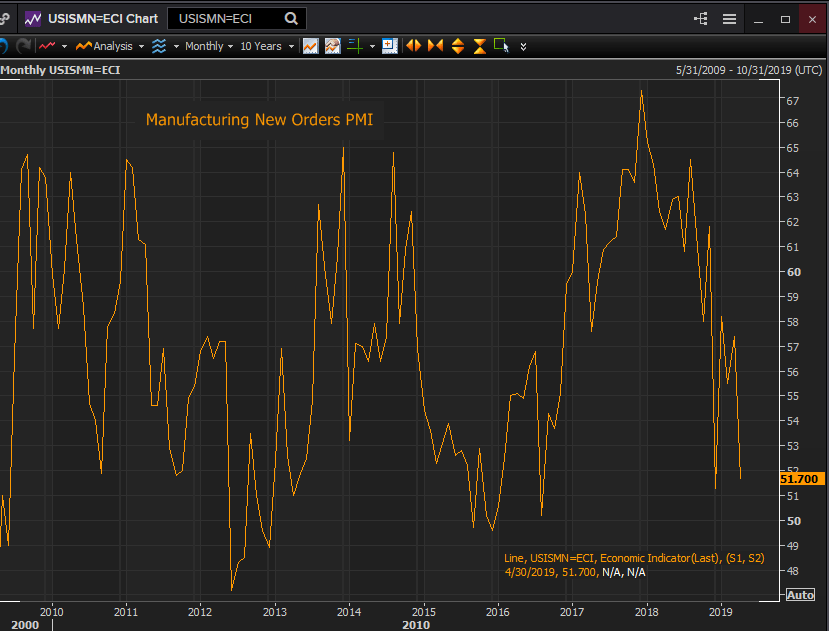Close the chart window
829x631 pixels.
tap(813, 20)
